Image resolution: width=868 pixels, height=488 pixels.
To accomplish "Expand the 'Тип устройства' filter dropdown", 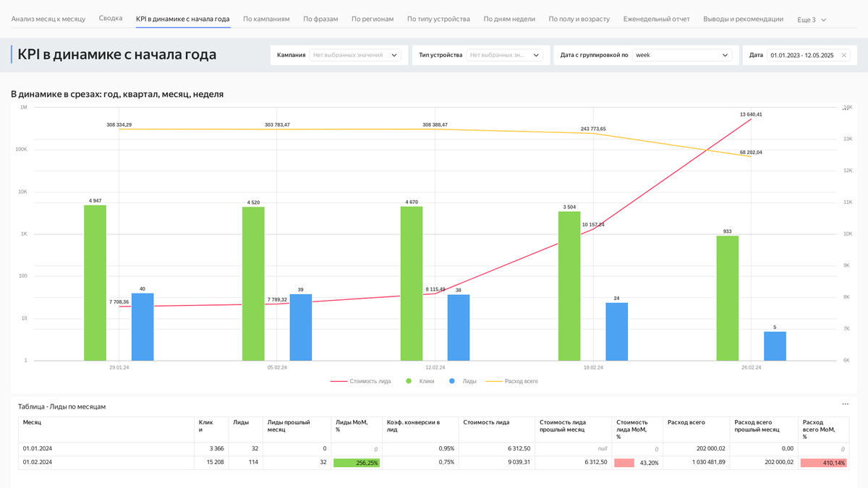I will click(x=505, y=55).
